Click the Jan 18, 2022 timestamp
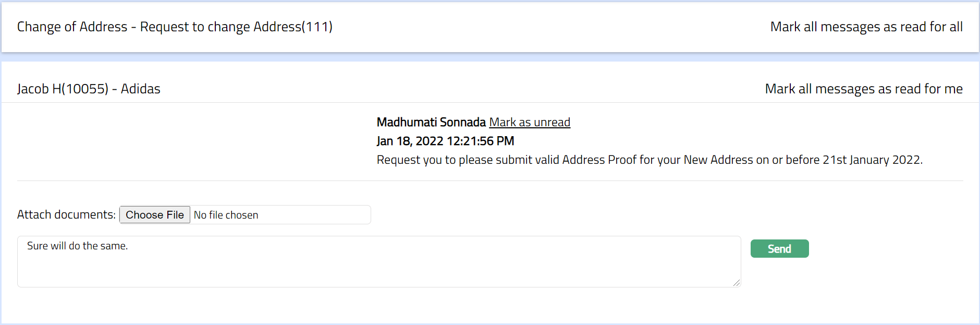The width and height of the screenshot is (980, 325). [x=445, y=141]
